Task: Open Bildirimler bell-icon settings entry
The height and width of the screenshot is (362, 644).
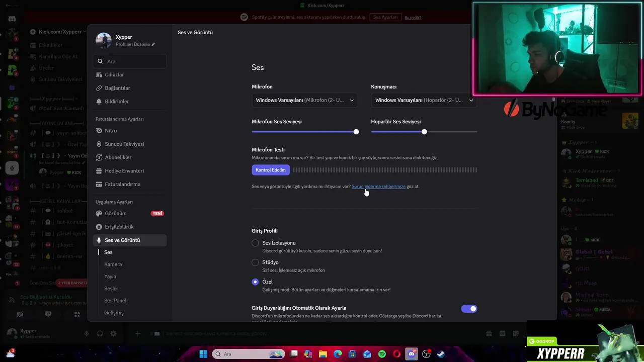Action: pos(99,102)
